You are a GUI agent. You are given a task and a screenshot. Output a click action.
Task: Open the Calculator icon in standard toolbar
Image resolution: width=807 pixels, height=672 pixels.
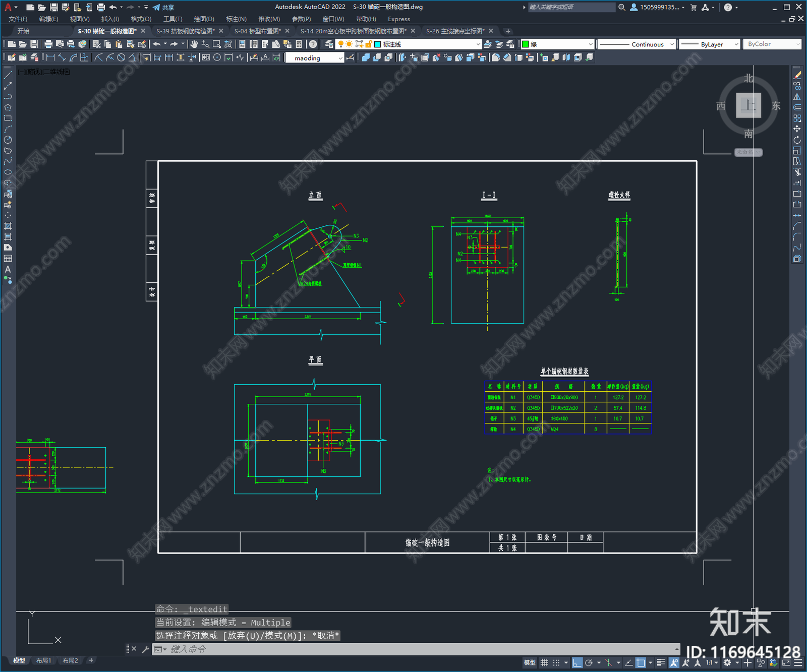tap(299, 44)
